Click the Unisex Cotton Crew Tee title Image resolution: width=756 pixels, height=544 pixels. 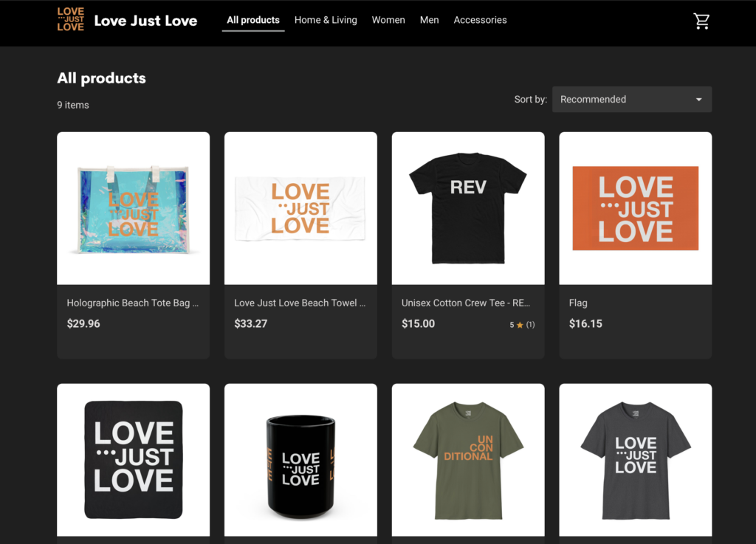[466, 303]
